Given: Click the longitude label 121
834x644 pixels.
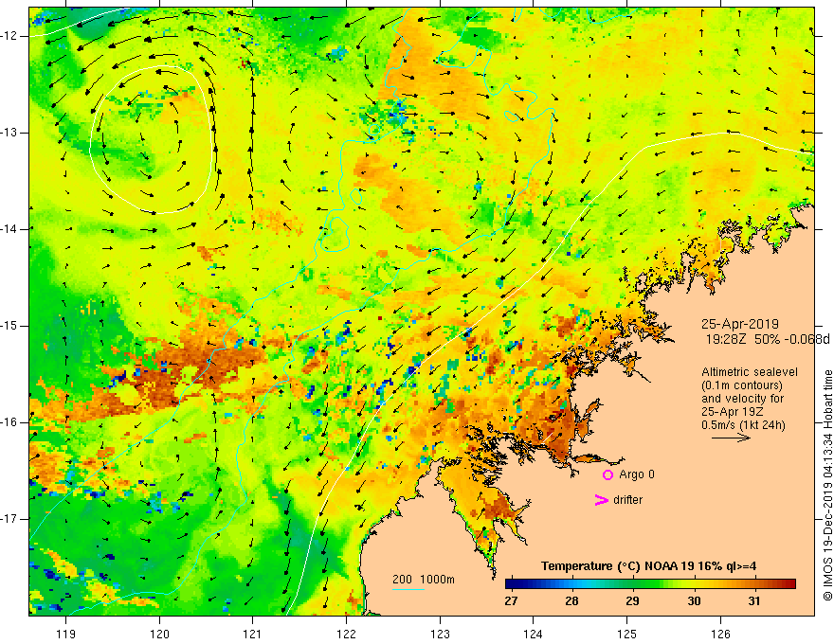Looking at the screenshot, I should [253, 634].
